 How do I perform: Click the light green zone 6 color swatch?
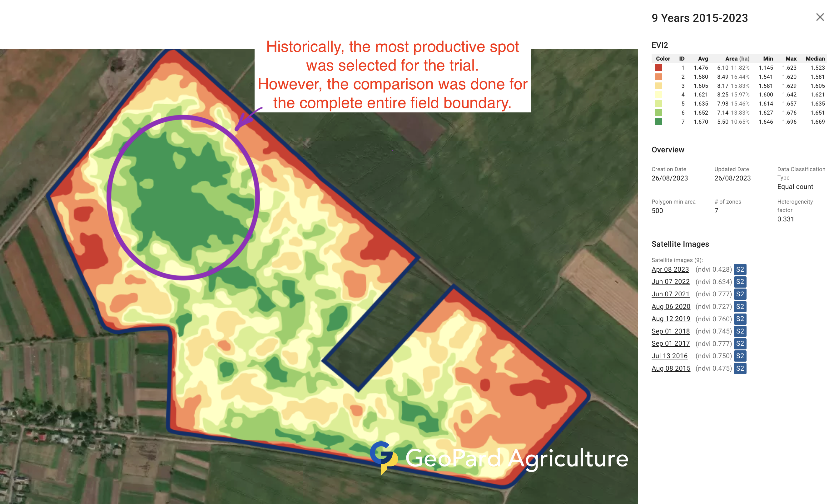(658, 113)
